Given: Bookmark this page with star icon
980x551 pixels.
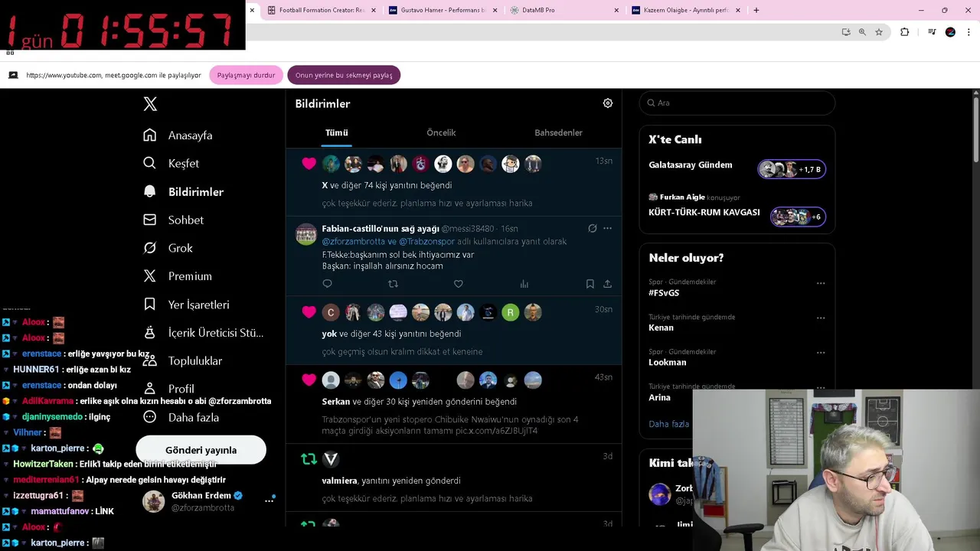Looking at the screenshot, I should (879, 32).
